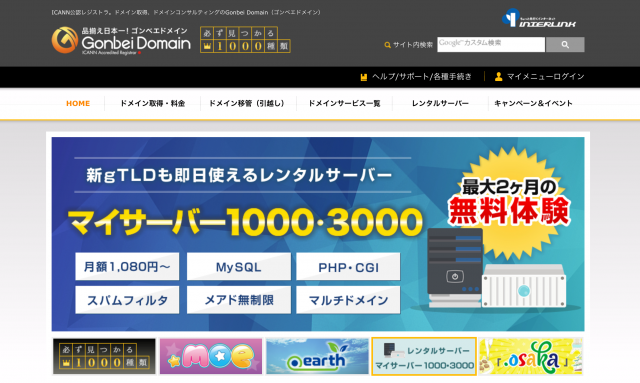Select the .osaka thumbnail banner
Screen dimensions: 640x383
(531, 356)
